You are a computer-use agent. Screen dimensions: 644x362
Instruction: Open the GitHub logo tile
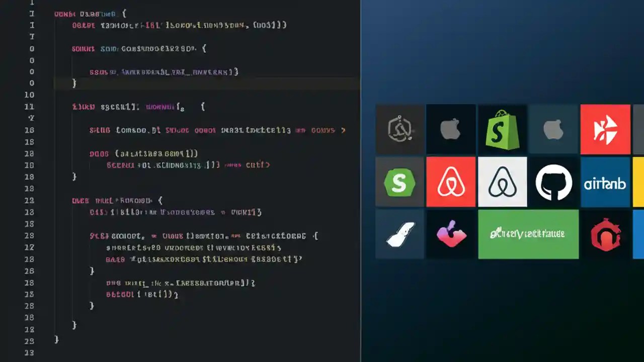(x=553, y=182)
